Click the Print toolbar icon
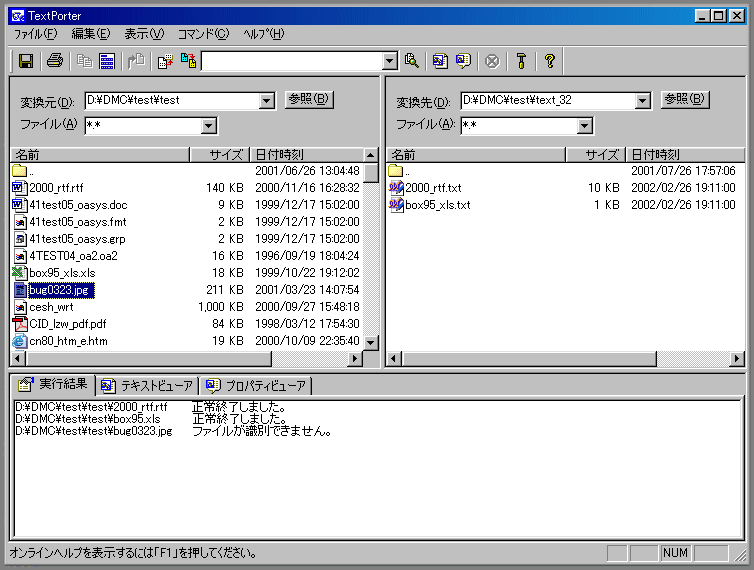The image size is (754, 570). coord(55,61)
